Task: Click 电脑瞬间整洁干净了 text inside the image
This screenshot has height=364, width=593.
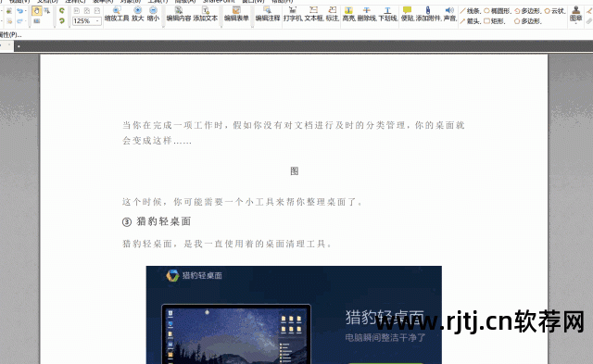Action: pyautogui.click(x=385, y=337)
